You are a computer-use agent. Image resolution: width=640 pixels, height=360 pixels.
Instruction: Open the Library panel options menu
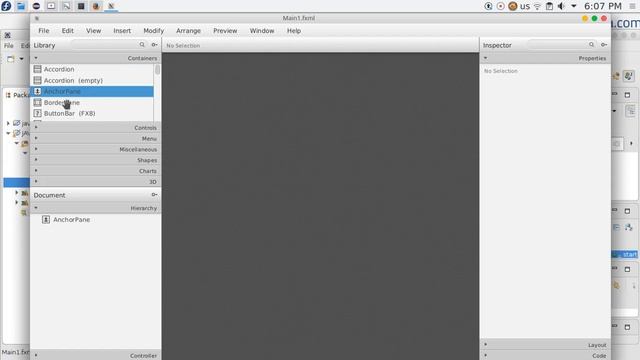[x=154, y=44]
